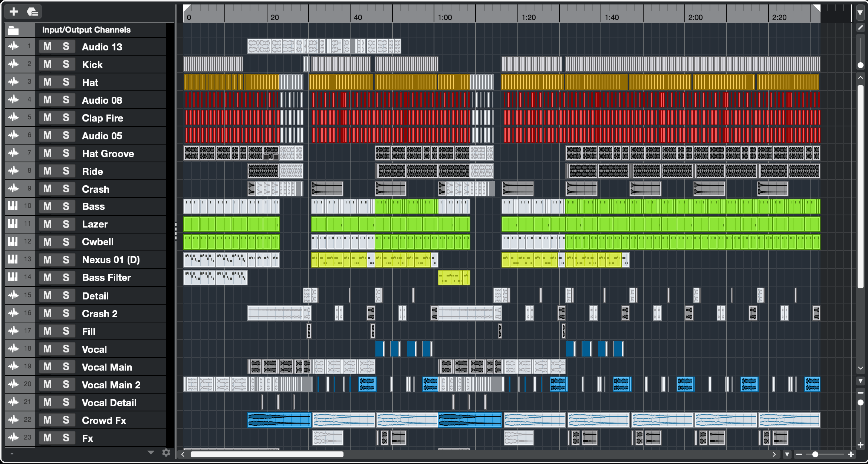
Task: Open track list dropdown arrow beside gear
Action: tap(151, 453)
